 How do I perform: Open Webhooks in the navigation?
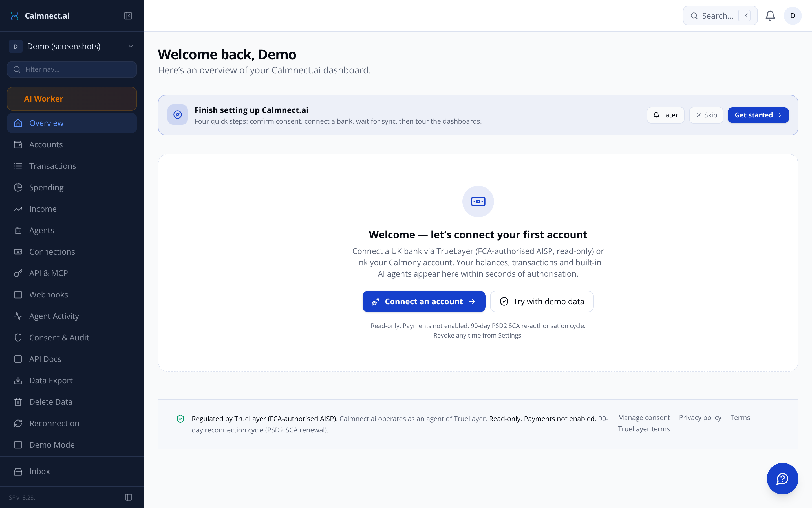pos(72,295)
